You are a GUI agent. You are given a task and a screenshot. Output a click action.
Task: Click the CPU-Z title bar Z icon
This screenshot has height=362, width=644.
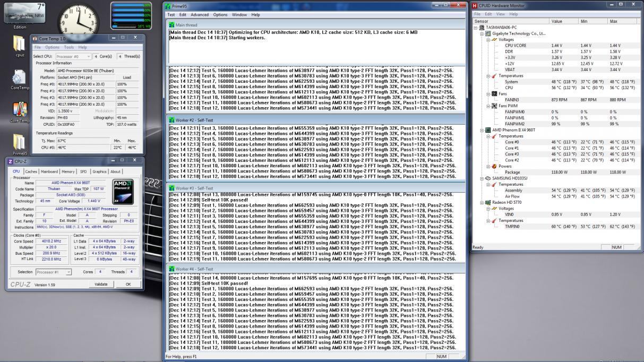[x=11, y=161]
